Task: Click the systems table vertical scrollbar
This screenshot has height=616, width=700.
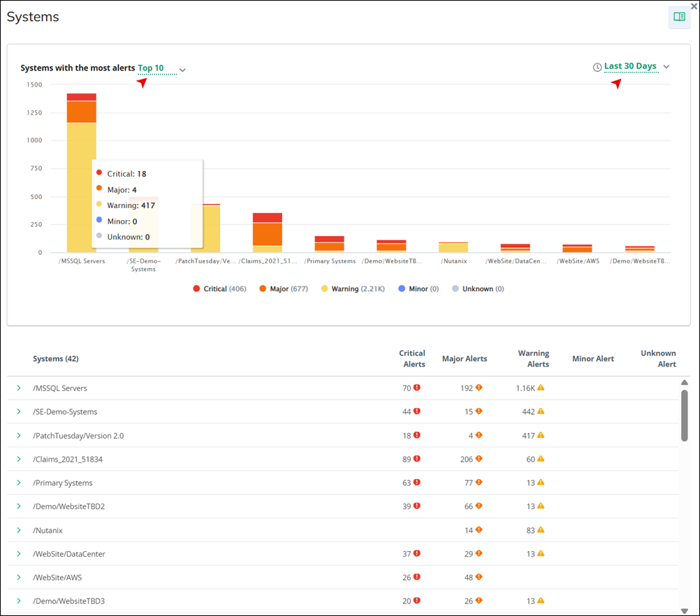Action: [x=685, y=416]
